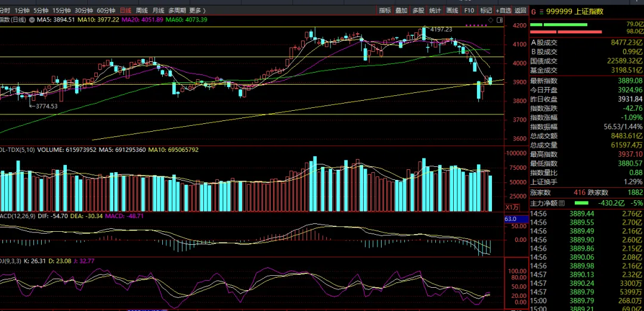The image size is (644, 311).
Task: Select the 月线 monthly chart tab
Action: click(158, 10)
